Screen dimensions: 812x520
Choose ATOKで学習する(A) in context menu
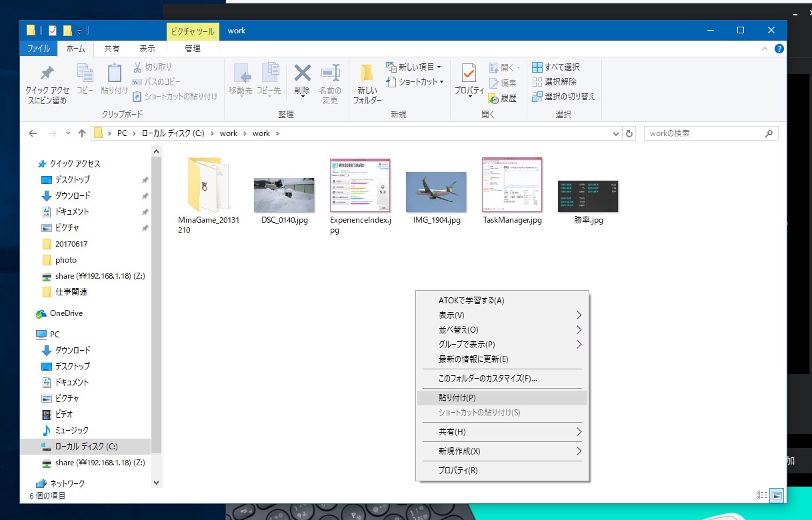(x=502, y=301)
